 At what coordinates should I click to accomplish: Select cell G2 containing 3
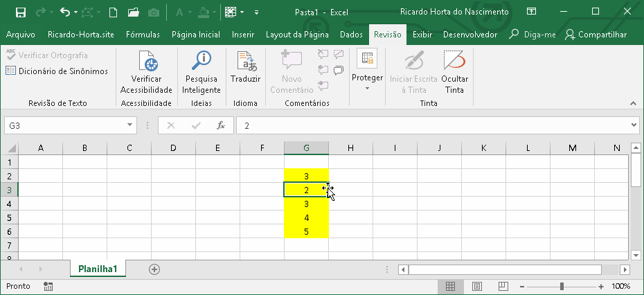[306, 176]
